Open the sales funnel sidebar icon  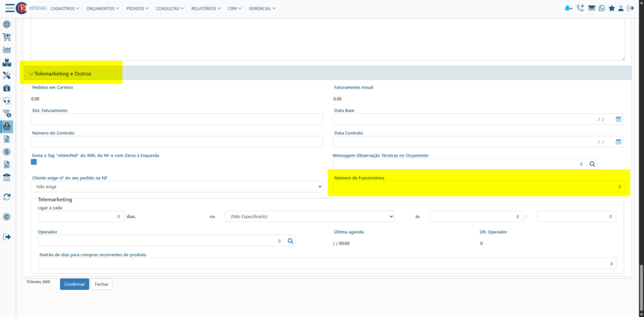point(6,113)
